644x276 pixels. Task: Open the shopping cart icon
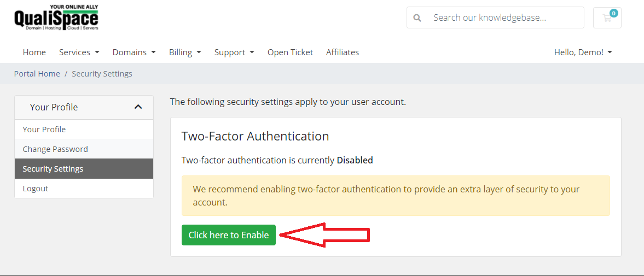(x=607, y=17)
